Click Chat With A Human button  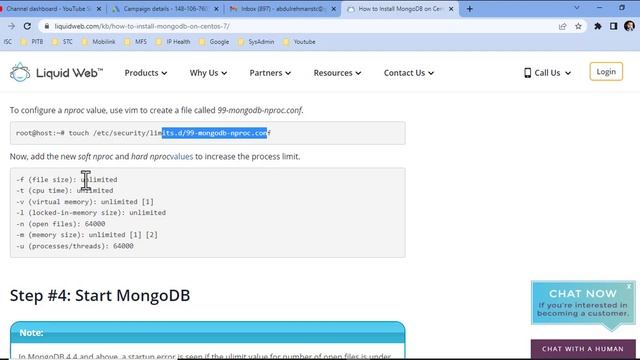tap(583, 349)
